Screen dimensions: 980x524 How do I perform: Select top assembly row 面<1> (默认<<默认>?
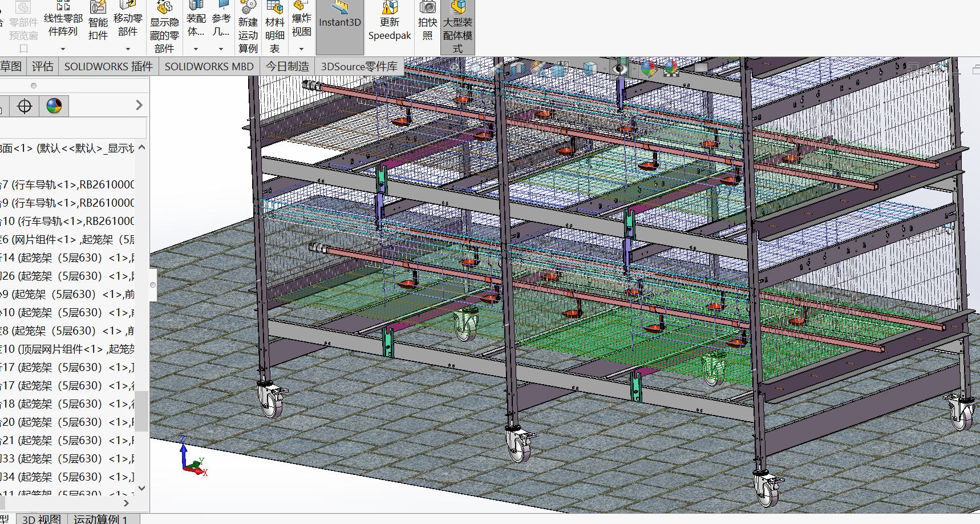(x=67, y=148)
